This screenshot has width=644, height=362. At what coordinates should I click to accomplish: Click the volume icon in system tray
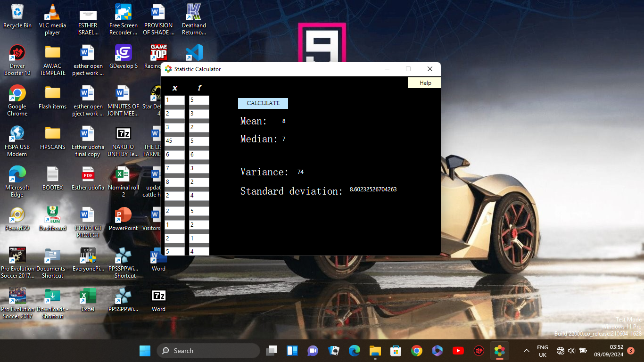tap(571, 351)
